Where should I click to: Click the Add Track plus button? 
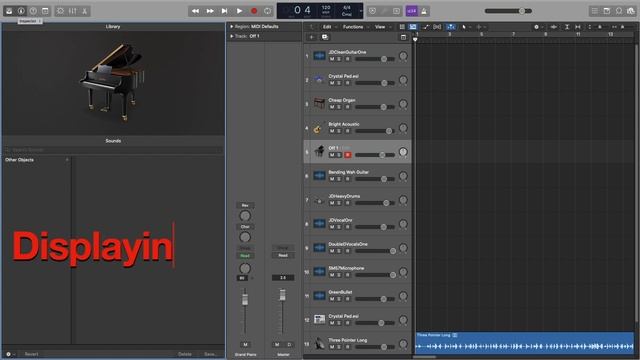point(311,37)
